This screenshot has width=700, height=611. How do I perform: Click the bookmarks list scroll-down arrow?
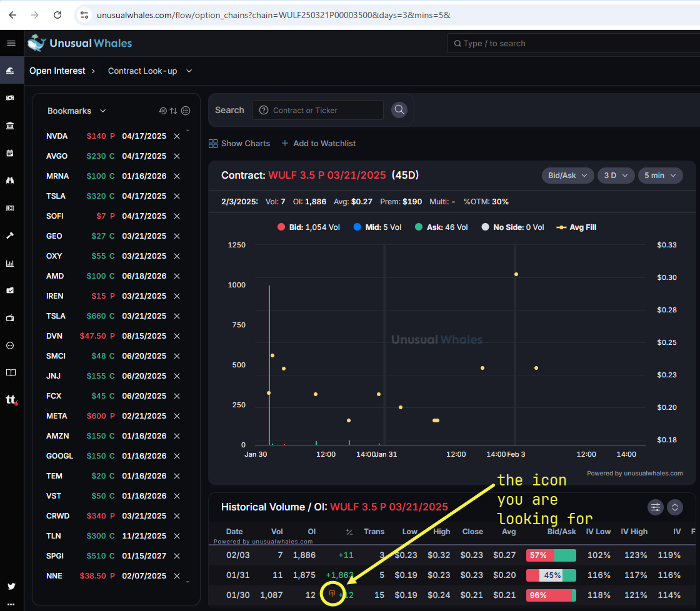(188, 582)
